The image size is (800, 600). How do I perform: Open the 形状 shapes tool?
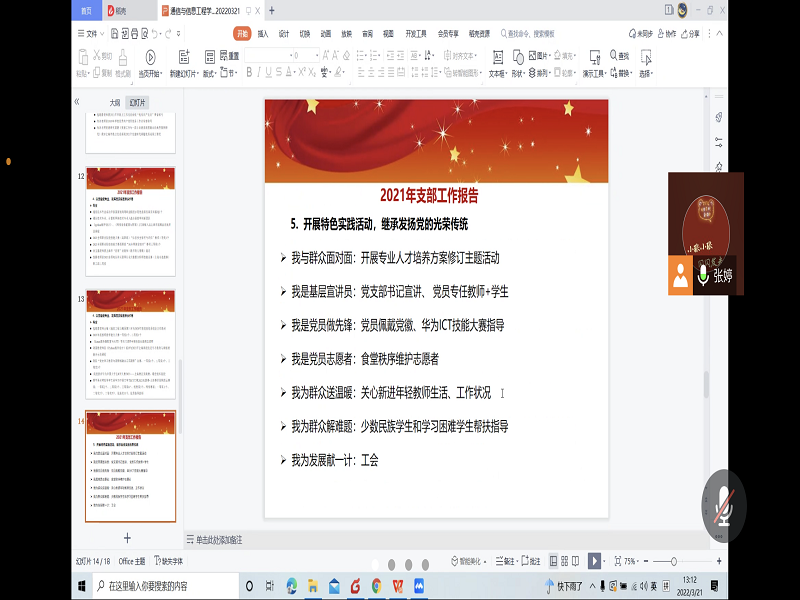coord(517,57)
